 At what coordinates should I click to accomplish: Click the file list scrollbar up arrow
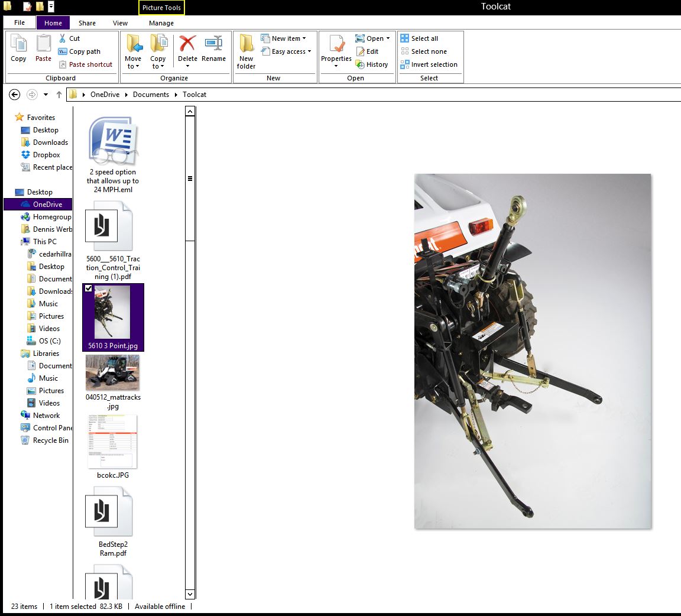[190, 112]
